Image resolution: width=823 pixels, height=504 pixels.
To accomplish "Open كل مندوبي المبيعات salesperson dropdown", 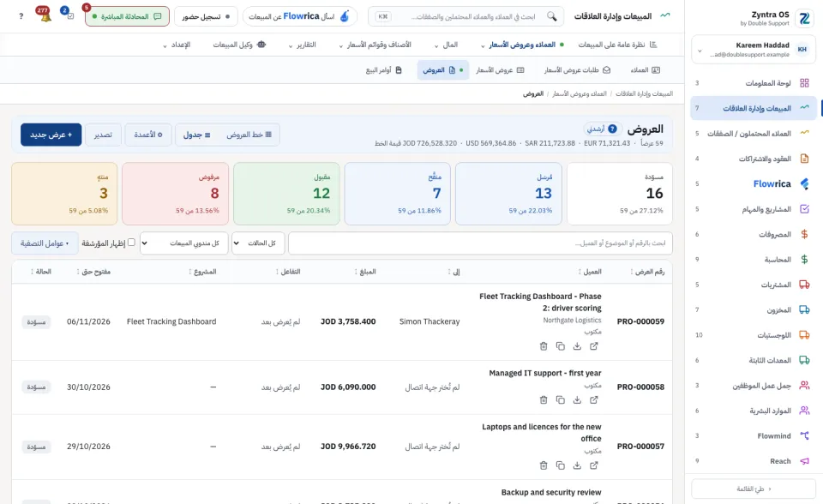I will pos(184,243).
